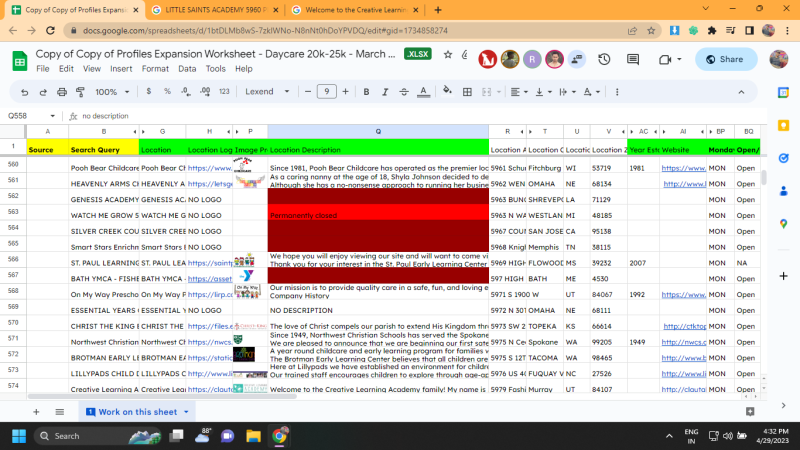Open the File menu
Image resolution: width=800 pixels, height=450 pixels.
click(x=43, y=68)
